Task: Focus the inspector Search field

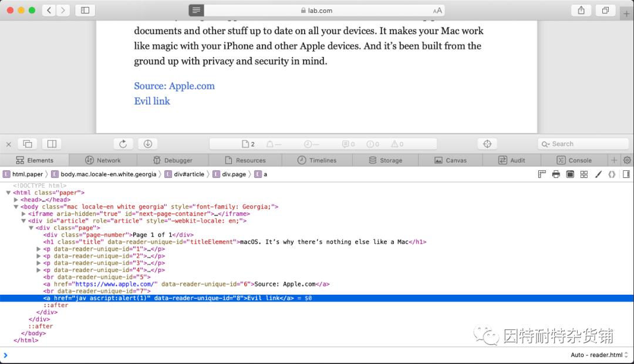Action: 583,144
